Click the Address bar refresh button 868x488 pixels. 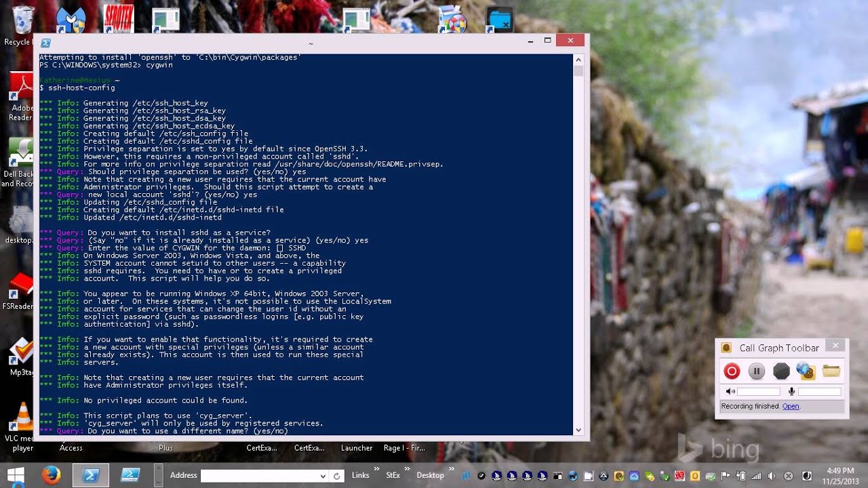(337, 476)
